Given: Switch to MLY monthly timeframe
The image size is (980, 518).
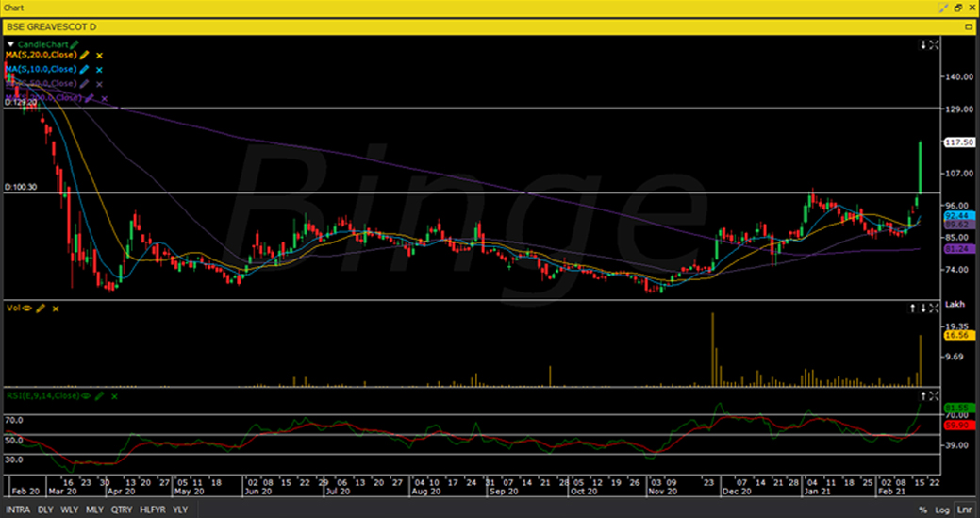Looking at the screenshot, I should (x=95, y=510).
